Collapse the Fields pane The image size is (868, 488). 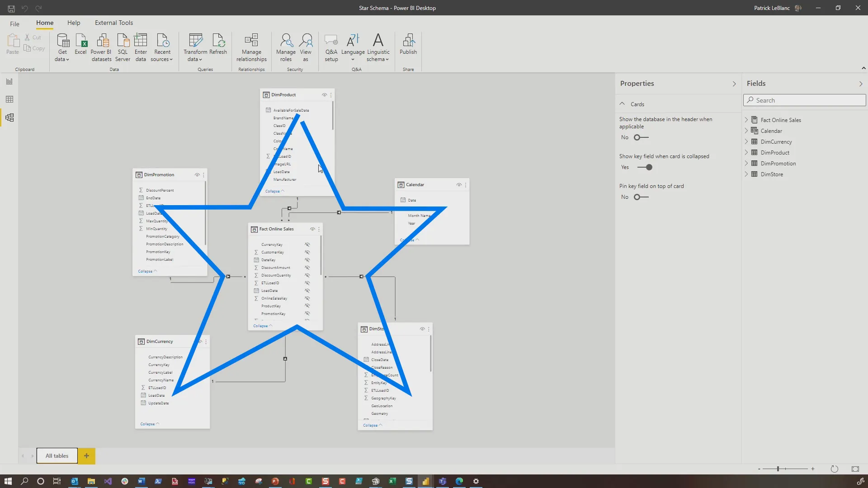(861, 84)
